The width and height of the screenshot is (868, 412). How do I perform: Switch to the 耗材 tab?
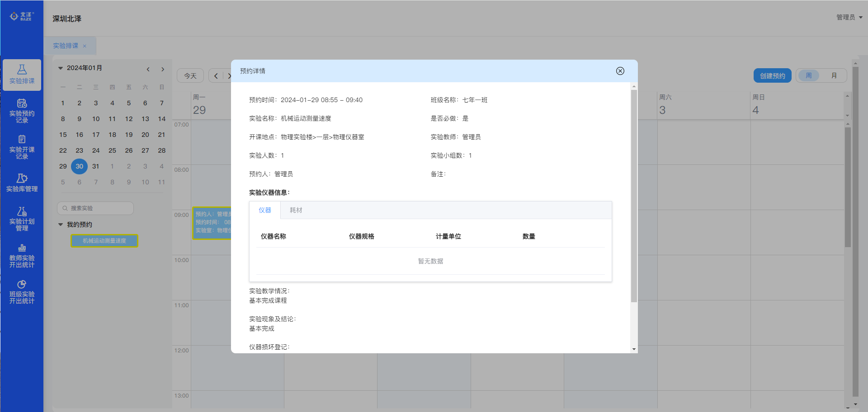coord(296,210)
